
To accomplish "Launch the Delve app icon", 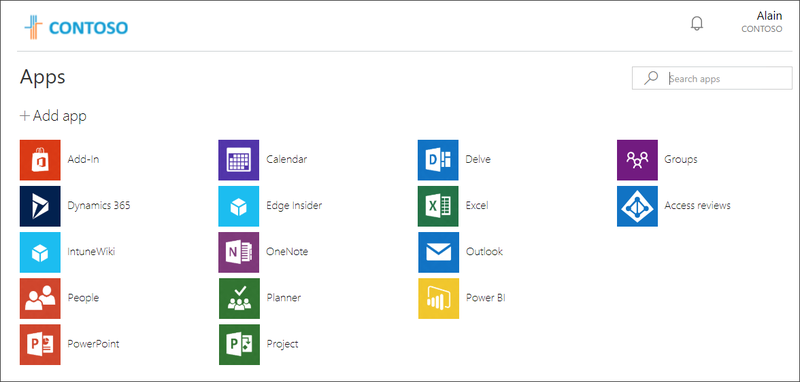I will (438, 160).
